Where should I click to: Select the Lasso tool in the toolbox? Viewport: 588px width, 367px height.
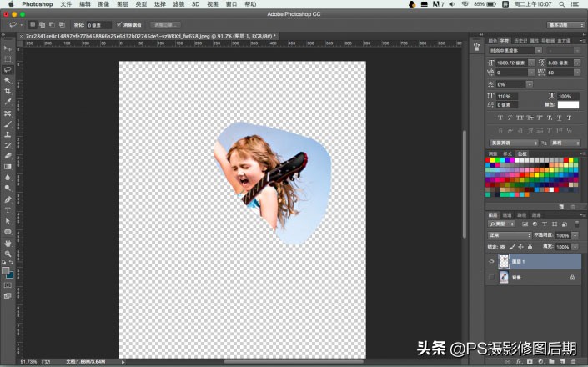(x=8, y=69)
